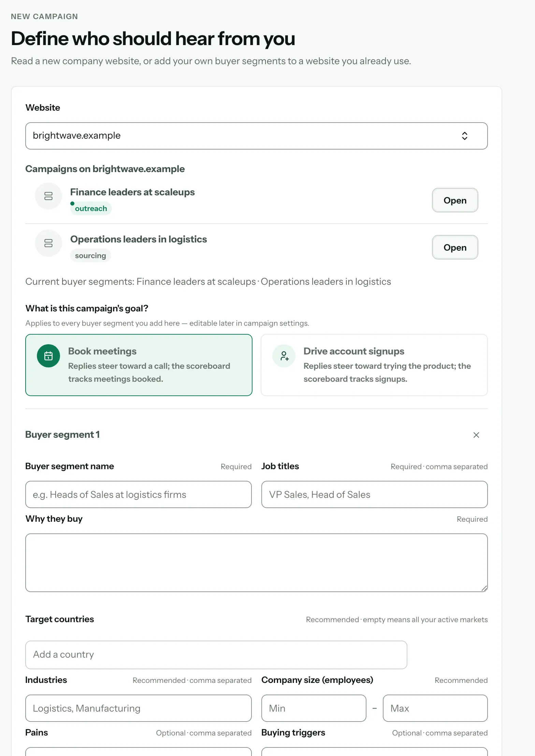Focus the Max company size field
Image resolution: width=535 pixels, height=756 pixels.
pos(435,708)
